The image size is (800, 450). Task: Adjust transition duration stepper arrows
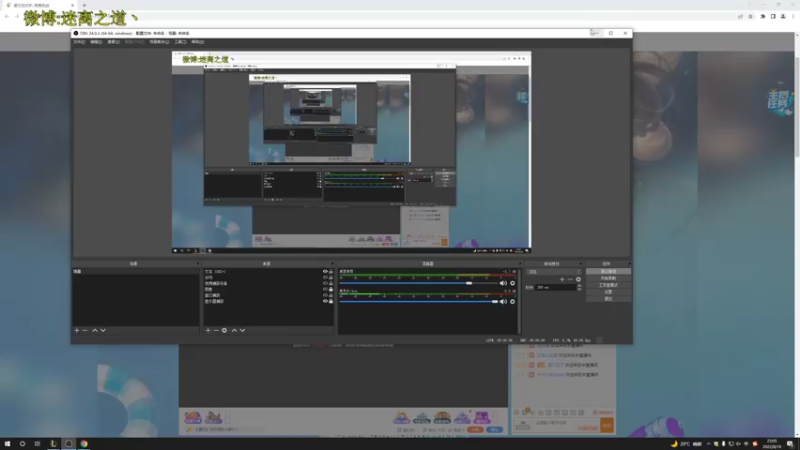pyautogui.click(x=579, y=288)
